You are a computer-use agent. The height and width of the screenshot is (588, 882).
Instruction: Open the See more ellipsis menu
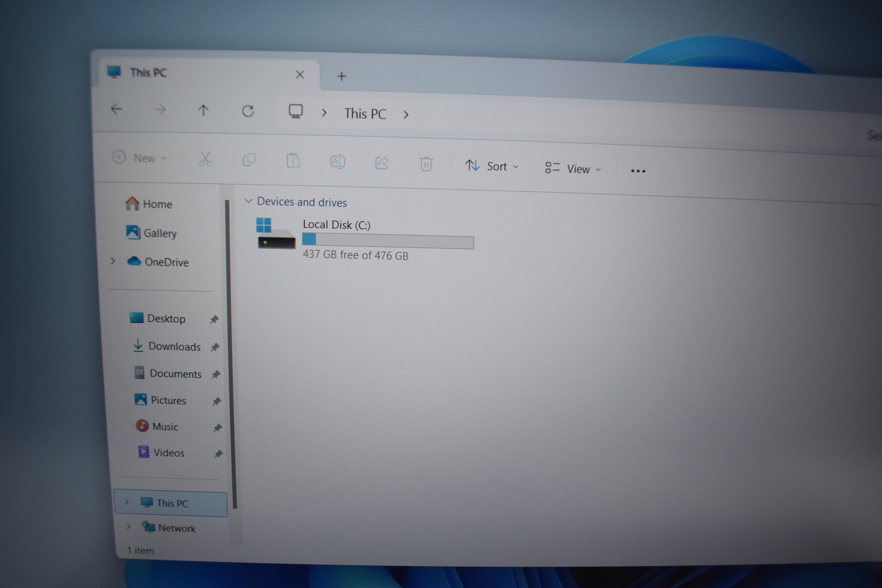tap(638, 171)
